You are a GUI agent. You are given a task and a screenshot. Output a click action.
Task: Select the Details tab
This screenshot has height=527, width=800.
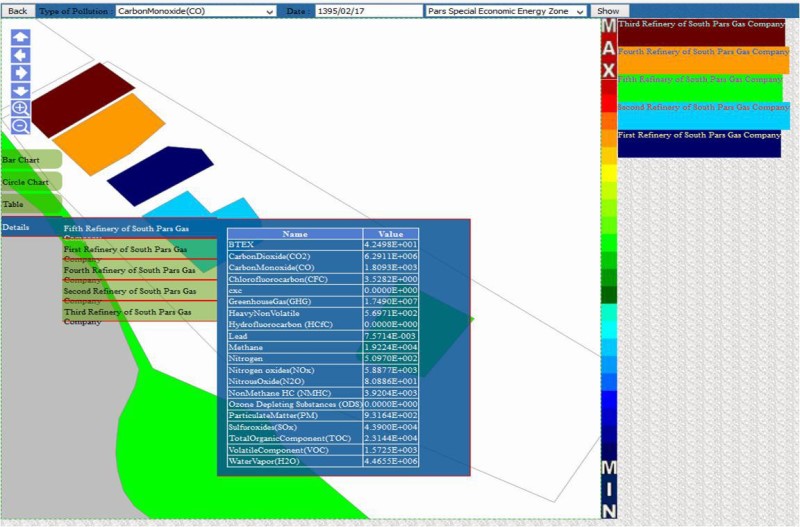[x=31, y=227]
